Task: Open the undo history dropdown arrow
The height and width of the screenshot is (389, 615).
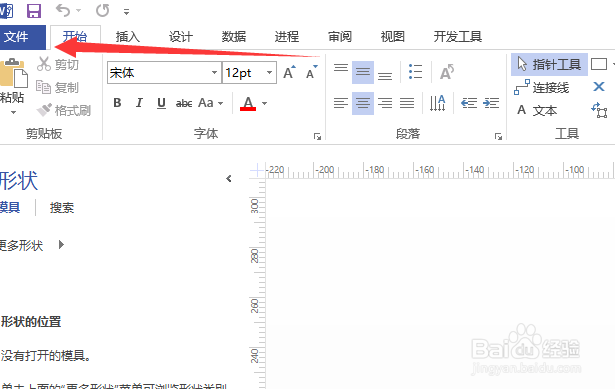Action: pos(78,11)
